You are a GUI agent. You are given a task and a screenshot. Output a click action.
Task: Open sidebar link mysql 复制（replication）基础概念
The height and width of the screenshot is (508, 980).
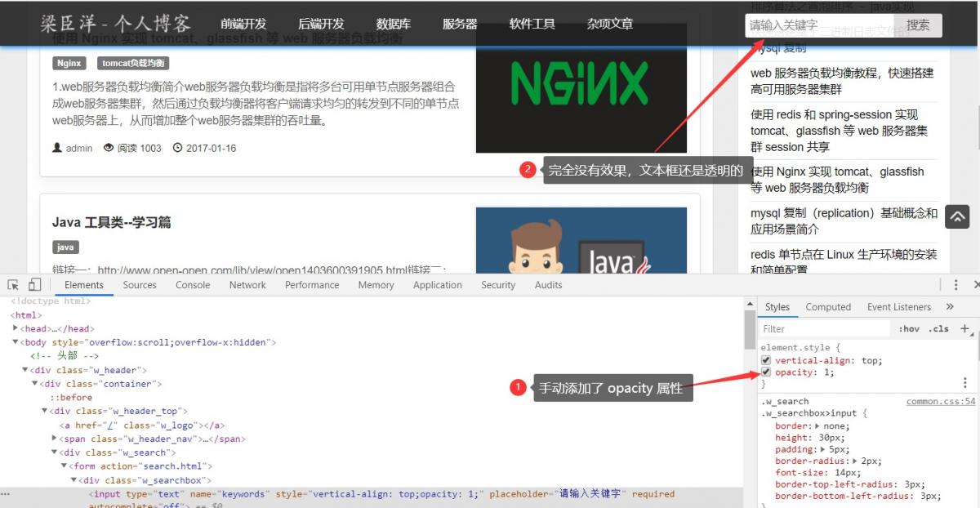[x=844, y=221]
